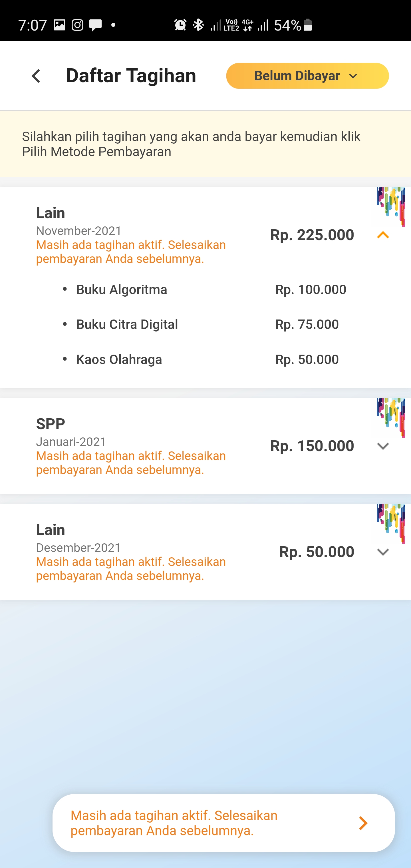
Task: Tap the battery icon in status bar
Action: tap(308, 25)
